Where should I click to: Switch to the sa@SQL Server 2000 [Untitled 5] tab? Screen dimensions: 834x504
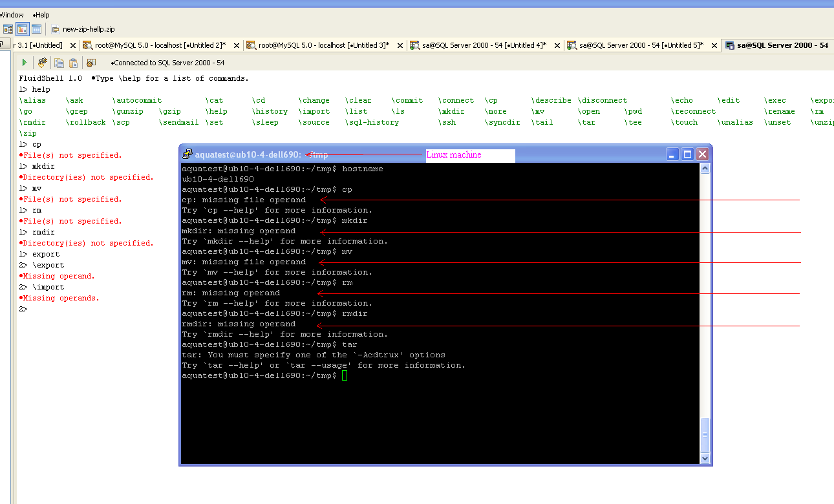point(643,45)
